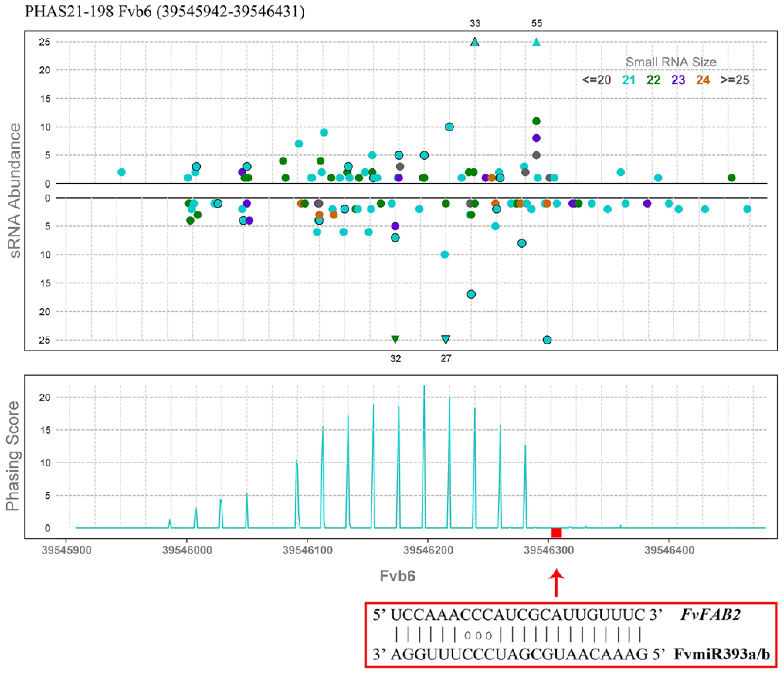The width and height of the screenshot is (784, 674).
Task: Select the <=20 size legend entry
Action: point(596,80)
